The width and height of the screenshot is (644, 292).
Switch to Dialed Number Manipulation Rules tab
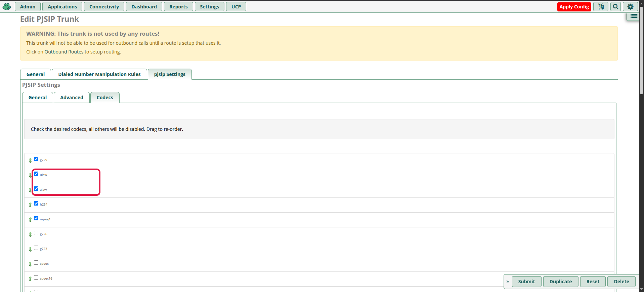coord(99,74)
